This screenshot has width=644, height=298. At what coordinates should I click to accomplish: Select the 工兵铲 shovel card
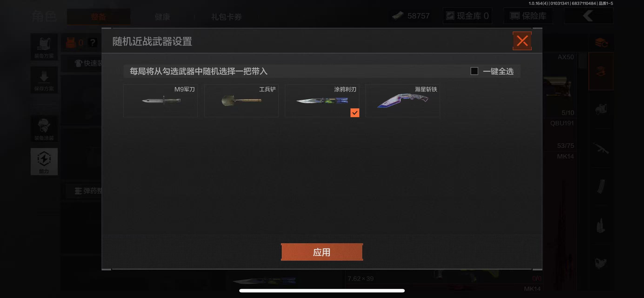tap(241, 101)
